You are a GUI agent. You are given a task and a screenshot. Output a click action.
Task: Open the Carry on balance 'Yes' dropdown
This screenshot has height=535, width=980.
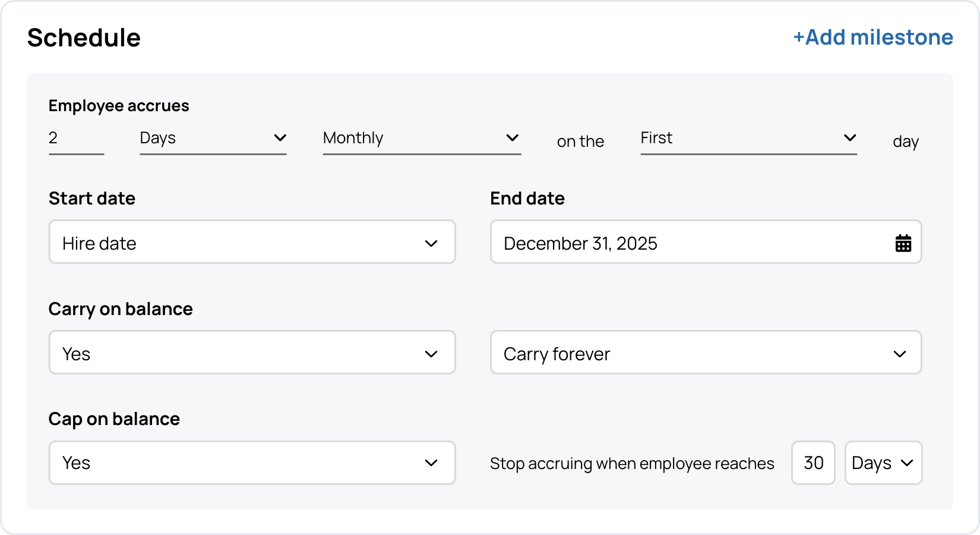pyautogui.click(x=252, y=353)
